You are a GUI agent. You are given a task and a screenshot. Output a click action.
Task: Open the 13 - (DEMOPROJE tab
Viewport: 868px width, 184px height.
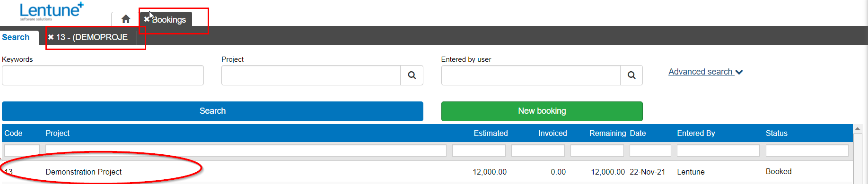[92, 37]
